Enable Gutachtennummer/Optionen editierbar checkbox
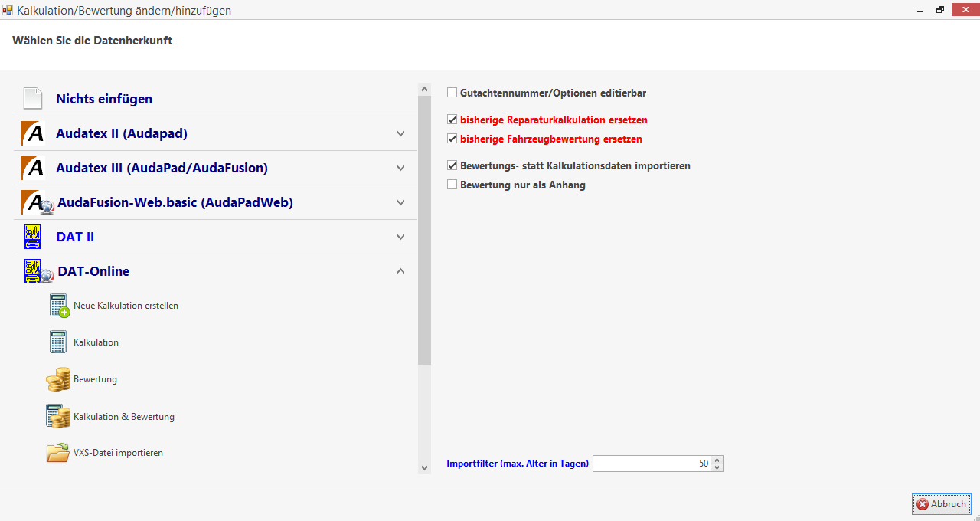This screenshot has width=980, height=521. 452,93
